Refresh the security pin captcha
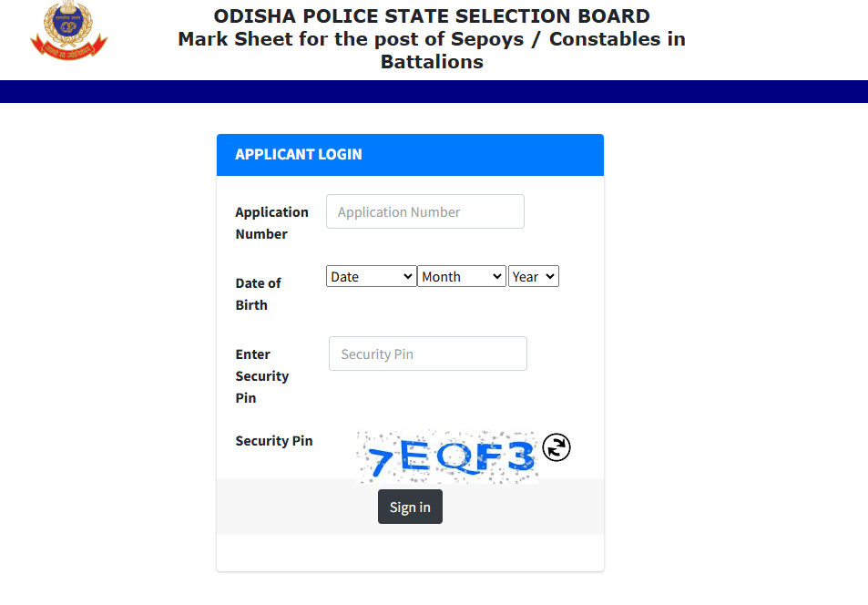Screen dimensions: 868x605 (556, 447)
